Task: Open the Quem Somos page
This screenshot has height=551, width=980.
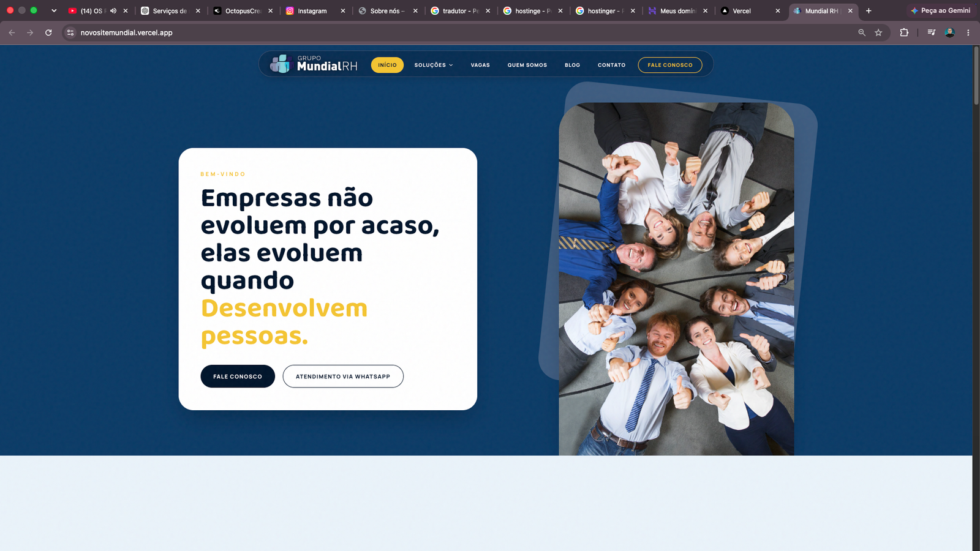Action: click(x=527, y=65)
